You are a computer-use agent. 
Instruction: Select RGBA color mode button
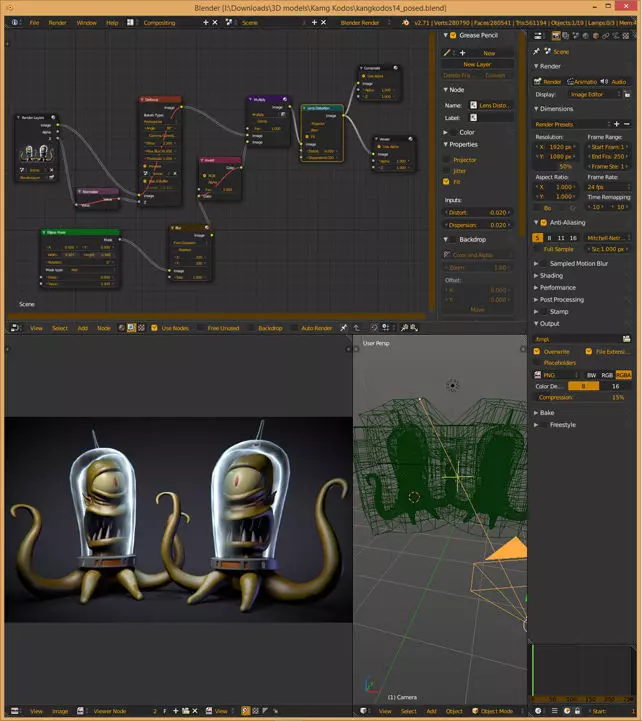pyautogui.click(x=623, y=375)
